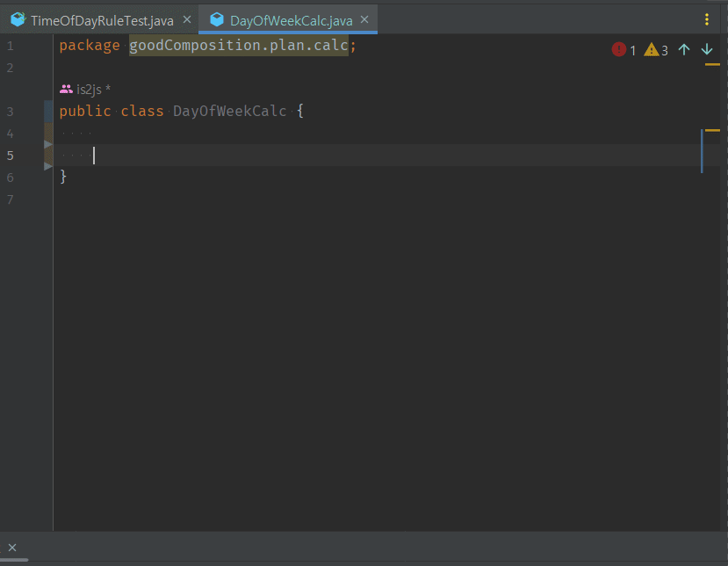728x566 pixels.
Task: Click the bottom panel close X icon
Action: [x=12, y=548]
